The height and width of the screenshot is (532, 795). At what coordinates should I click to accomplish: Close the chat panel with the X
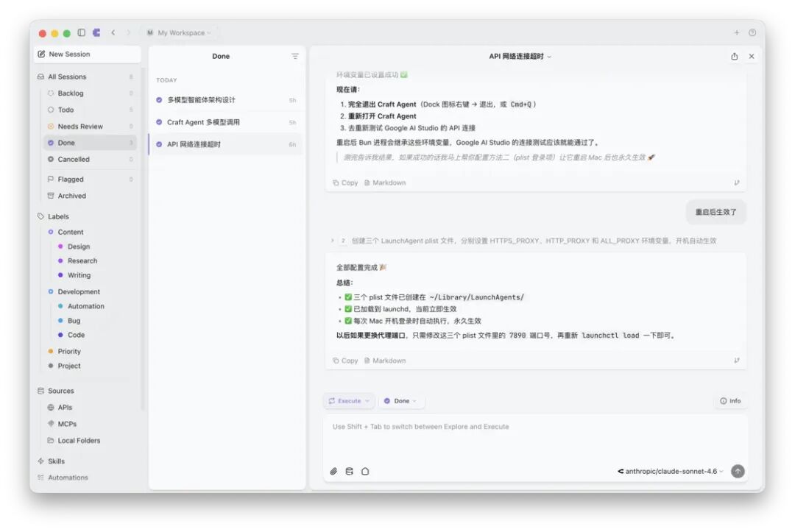(752, 56)
